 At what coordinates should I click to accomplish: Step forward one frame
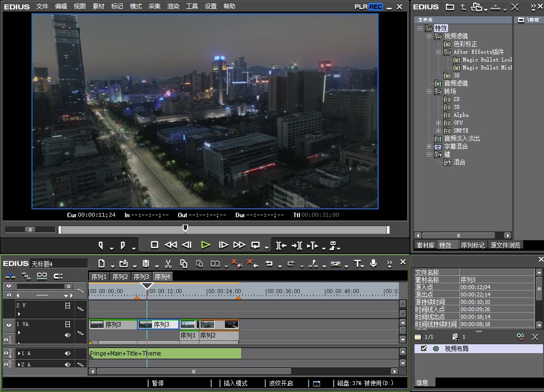click(223, 245)
